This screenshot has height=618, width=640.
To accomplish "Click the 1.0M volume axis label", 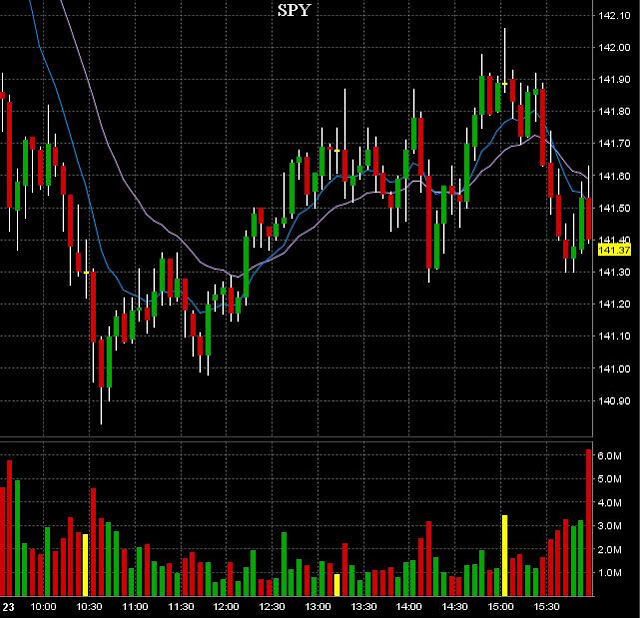I will tap(609, 573).
